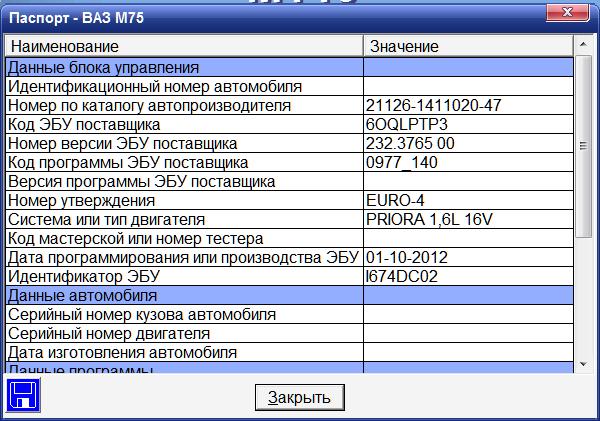Select Номер версии ЭБУ поставщика row
The width and height of the screenshot is (600, 421).
[289, 144]
